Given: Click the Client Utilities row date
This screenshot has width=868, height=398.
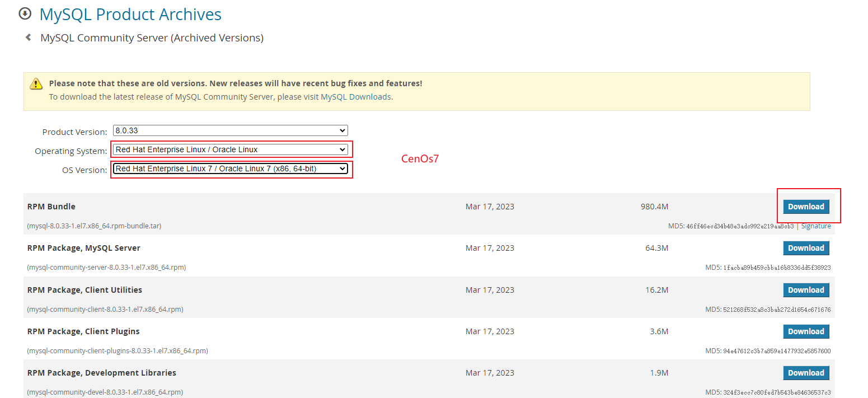Looking at the screenshot, I should [x=490, y=290].
